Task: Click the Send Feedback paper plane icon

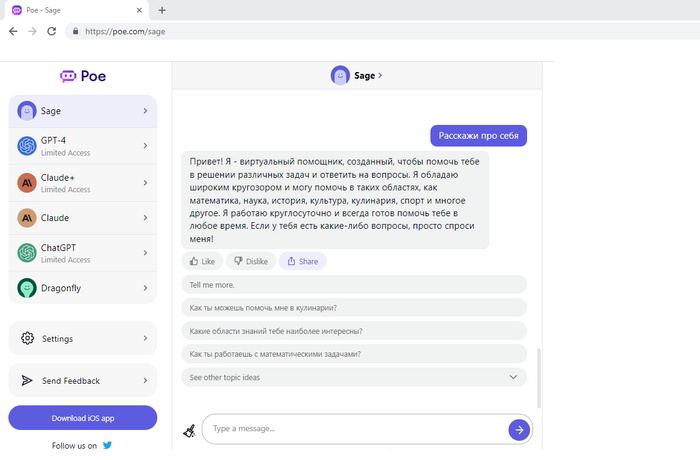Action: point(27,381)
